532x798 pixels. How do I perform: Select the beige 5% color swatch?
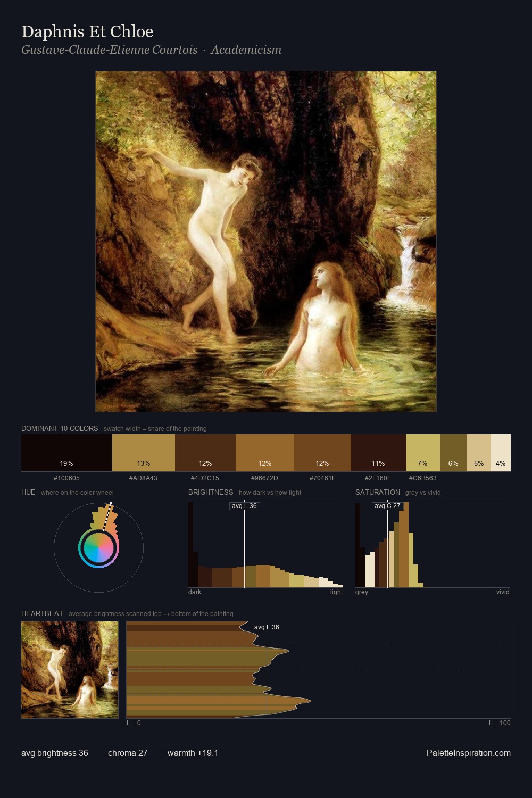click(x=479, y=453)
